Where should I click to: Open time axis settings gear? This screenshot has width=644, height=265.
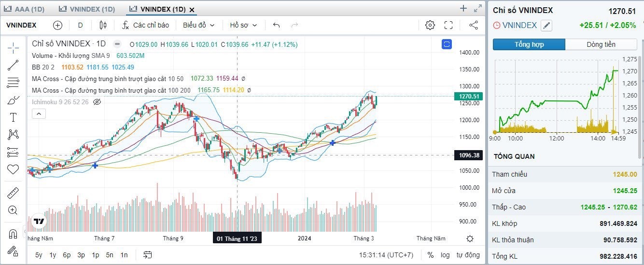(470, 238)
